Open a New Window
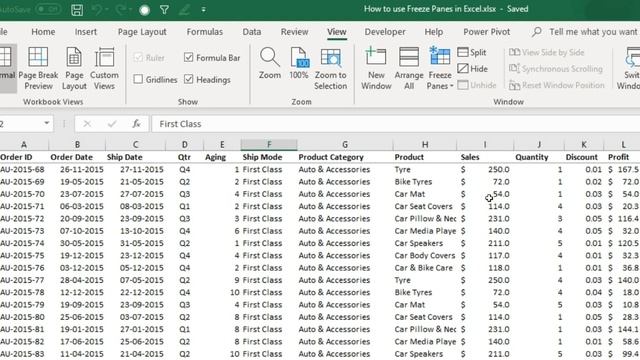The width and height of the screenshot is (640, 360). pos(376,68)
